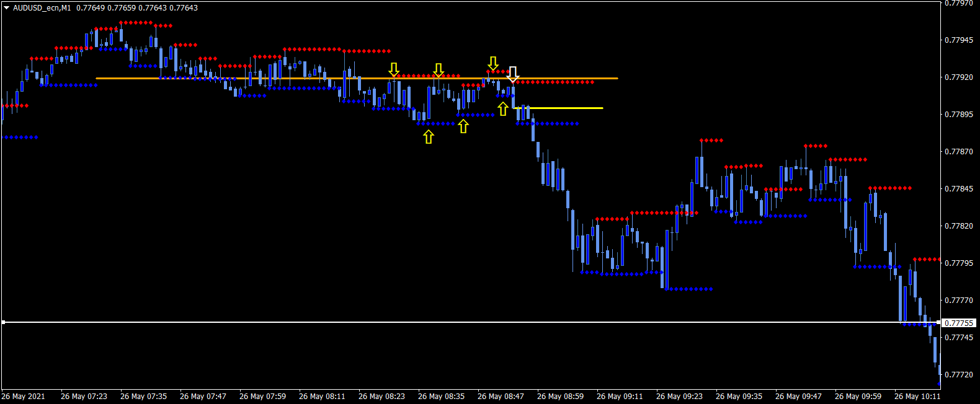Click time axis label 26 May 08:59
This screenshot has height=404, width=980.
pos(560,397)
